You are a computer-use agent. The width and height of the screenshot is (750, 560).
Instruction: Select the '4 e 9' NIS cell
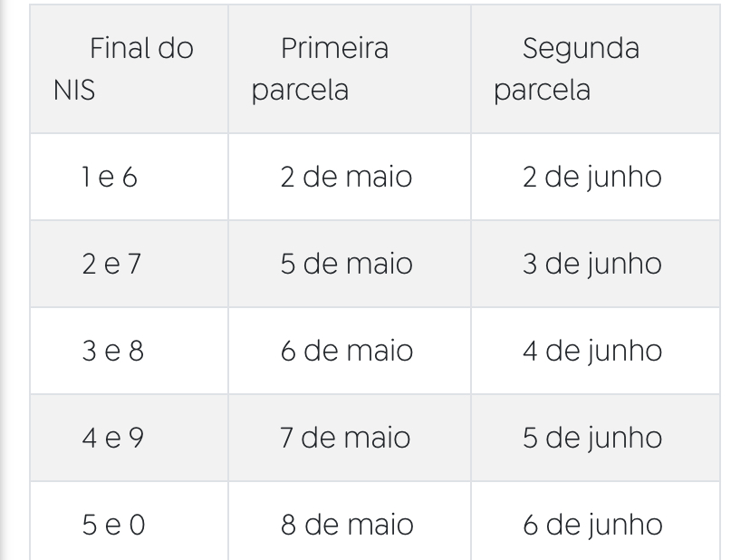pyautogui.click(x=112, y=438)
